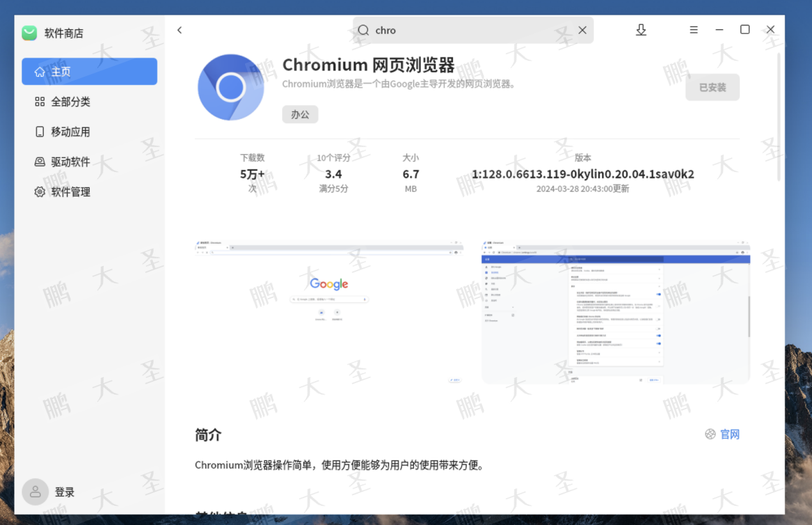
Task: Maximize the software store window
Action: 745,29
